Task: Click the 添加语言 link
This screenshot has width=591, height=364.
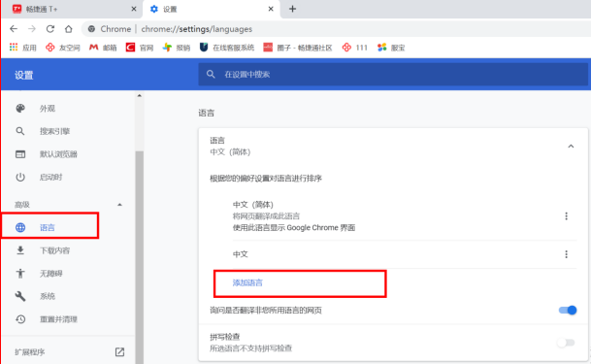Action: [247, 283]
